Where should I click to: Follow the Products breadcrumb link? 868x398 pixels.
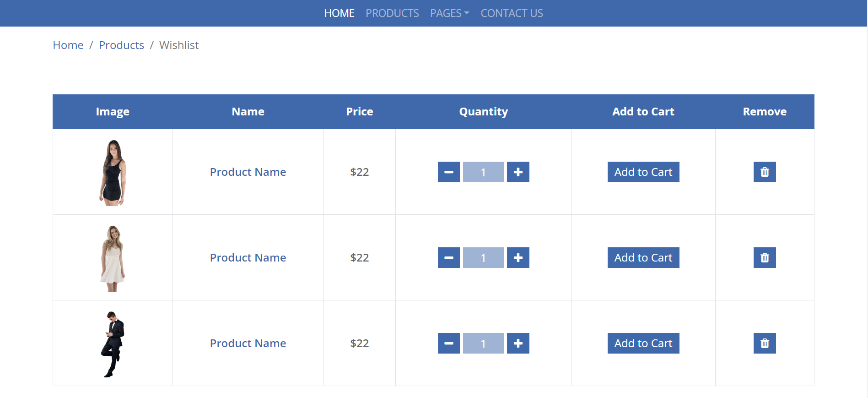click(x=121, y=45)
